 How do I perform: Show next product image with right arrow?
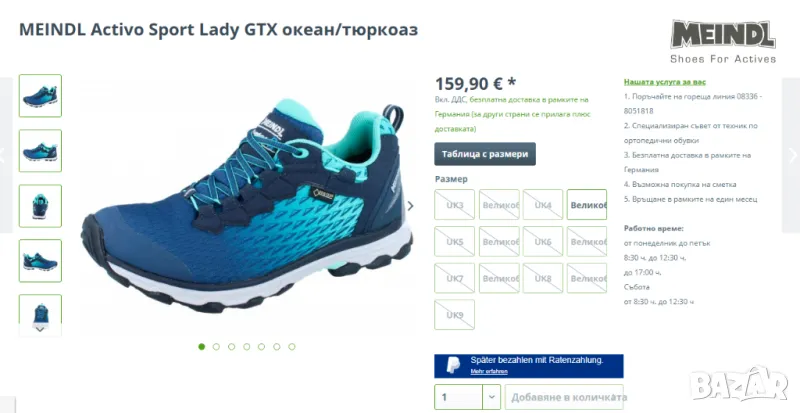click(x=410, y=206)
